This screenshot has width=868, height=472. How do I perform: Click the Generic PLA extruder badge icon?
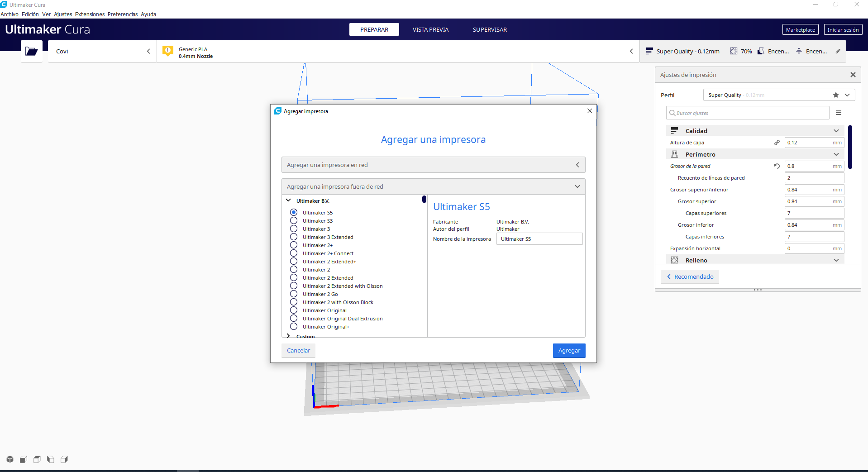(x=168, y=51)
